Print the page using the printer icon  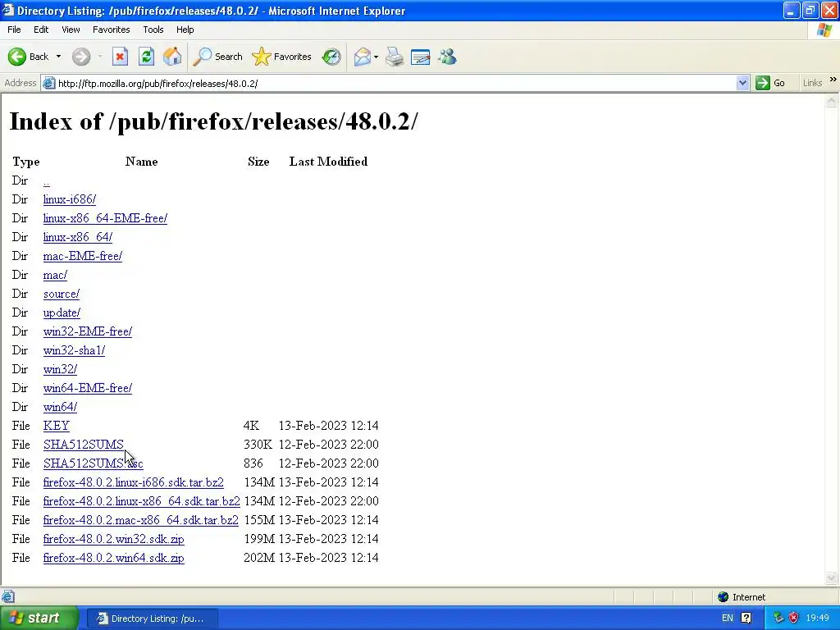pyautogui.click(x=395, y=57)
